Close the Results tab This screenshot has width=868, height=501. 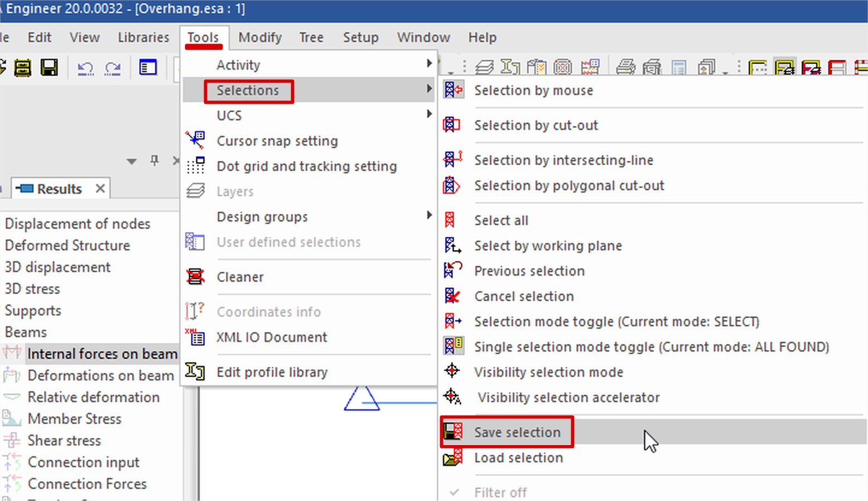point(100,189)
